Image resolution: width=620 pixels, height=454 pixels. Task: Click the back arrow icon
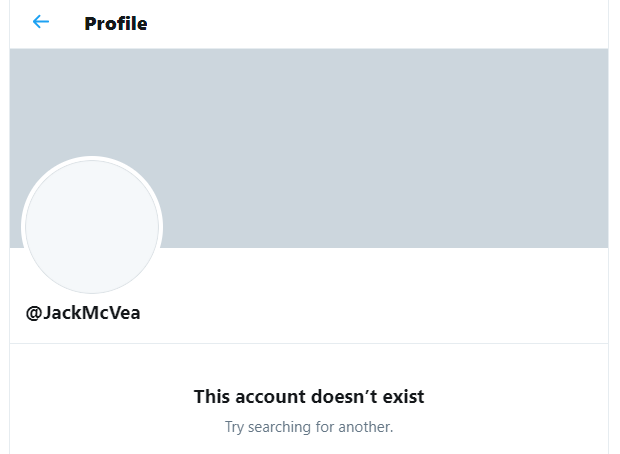tap(41, 22)
